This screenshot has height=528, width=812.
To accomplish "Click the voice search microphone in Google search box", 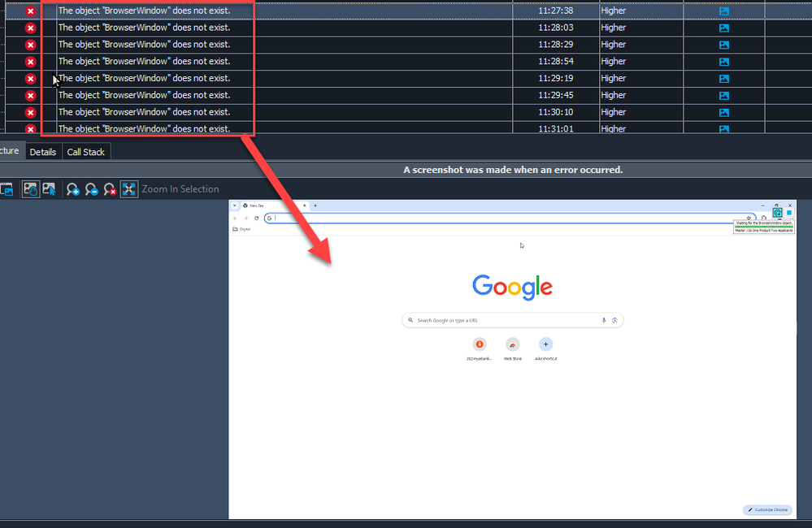I will click(x=604, y=320).
